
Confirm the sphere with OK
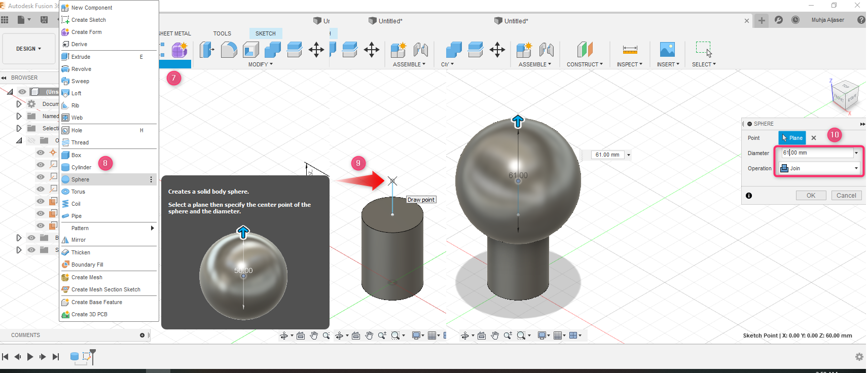coord(811,196)
